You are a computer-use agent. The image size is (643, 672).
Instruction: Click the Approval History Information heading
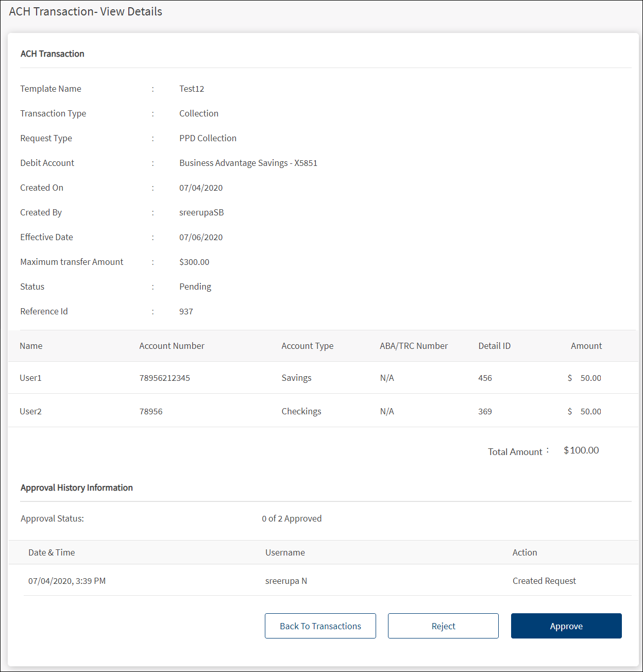[77, 488]
